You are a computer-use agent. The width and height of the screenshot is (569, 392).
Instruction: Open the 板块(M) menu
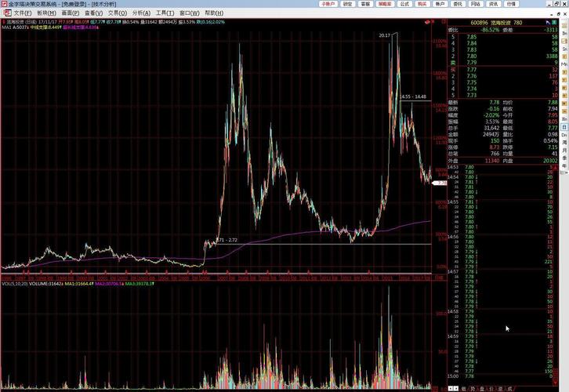(46, 13)
